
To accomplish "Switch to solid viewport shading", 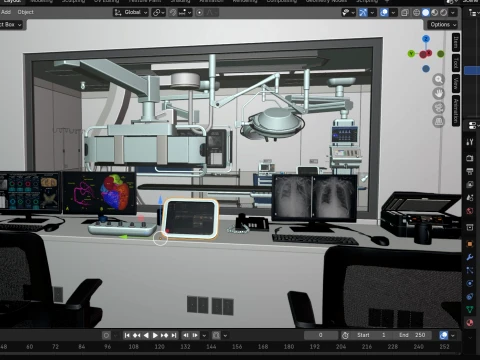I will (x=426, y=13).
